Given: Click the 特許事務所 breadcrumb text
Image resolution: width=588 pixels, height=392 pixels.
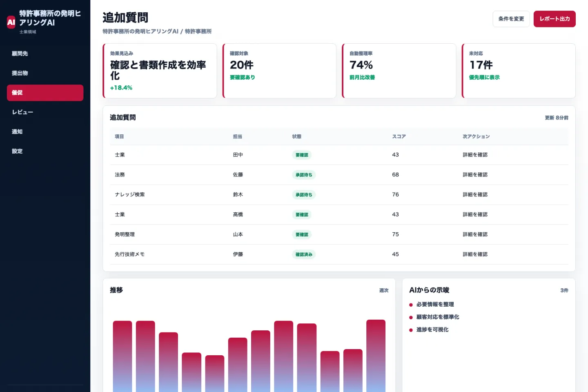Looking at the screenshot, I should point(198,31).
